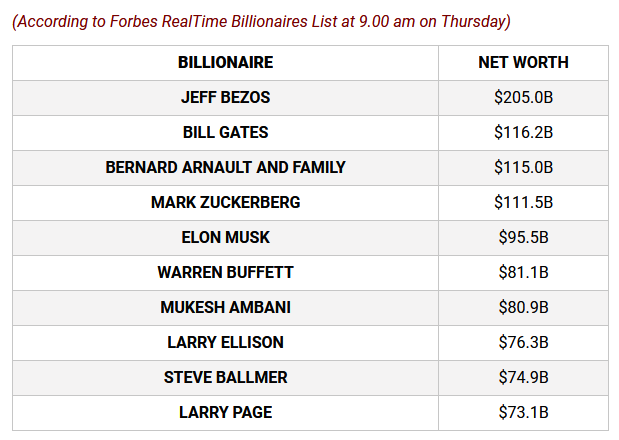Click the $116.2B net worth value
The width and height of the screenshot is (619, 440).
(523, 133)
